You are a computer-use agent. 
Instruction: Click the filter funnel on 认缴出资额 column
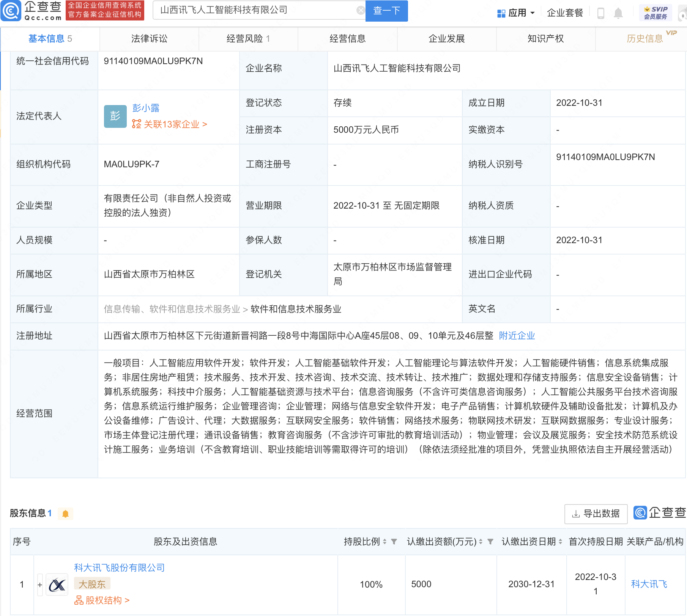pos(492,542)
